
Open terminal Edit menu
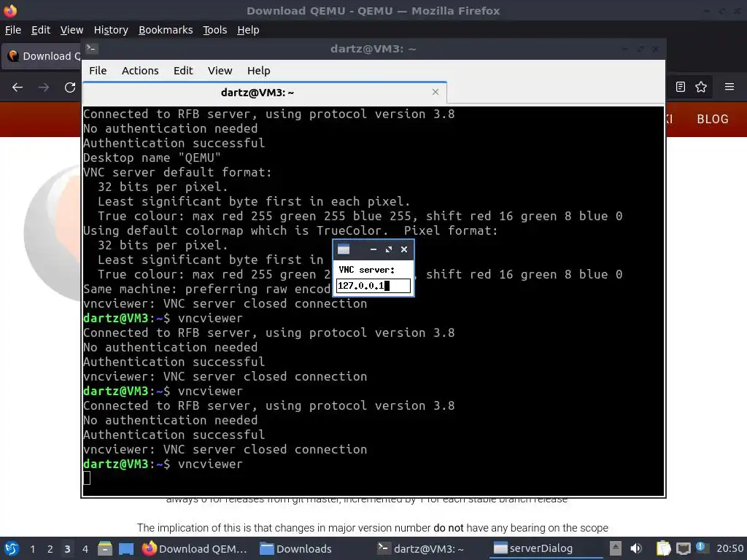pos(183,71)
